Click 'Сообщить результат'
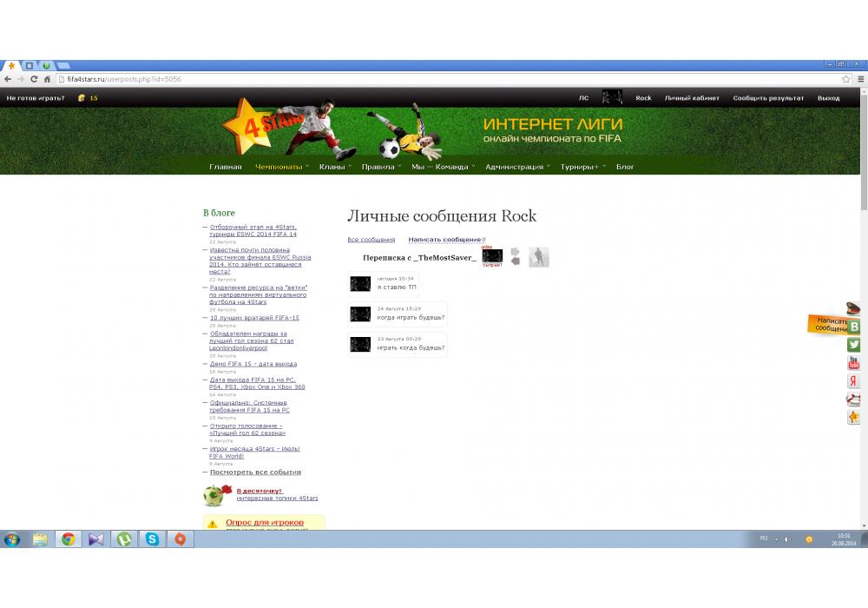 768,98
